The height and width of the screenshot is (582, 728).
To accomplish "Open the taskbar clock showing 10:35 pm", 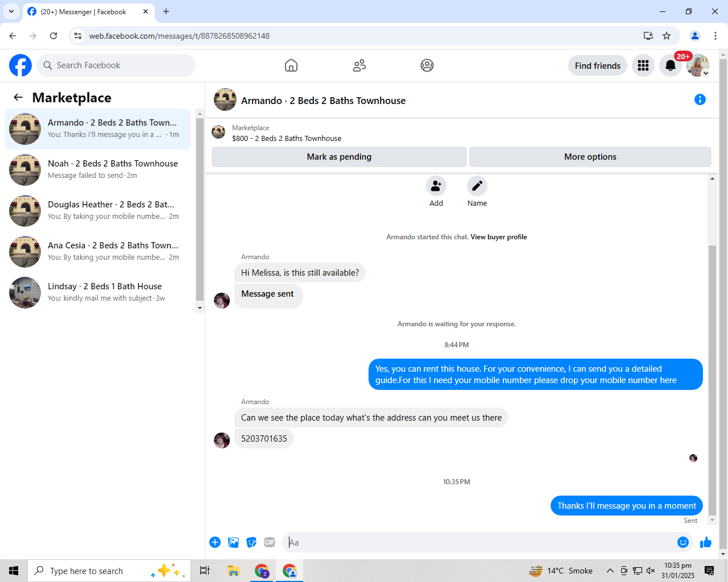I will [x=678, y=571].
